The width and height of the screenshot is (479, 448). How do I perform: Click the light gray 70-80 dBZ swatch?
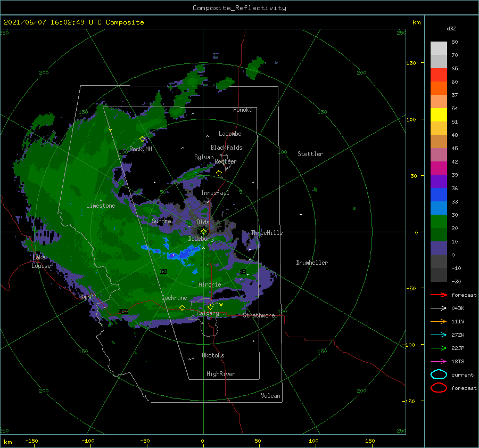point(439,48)
